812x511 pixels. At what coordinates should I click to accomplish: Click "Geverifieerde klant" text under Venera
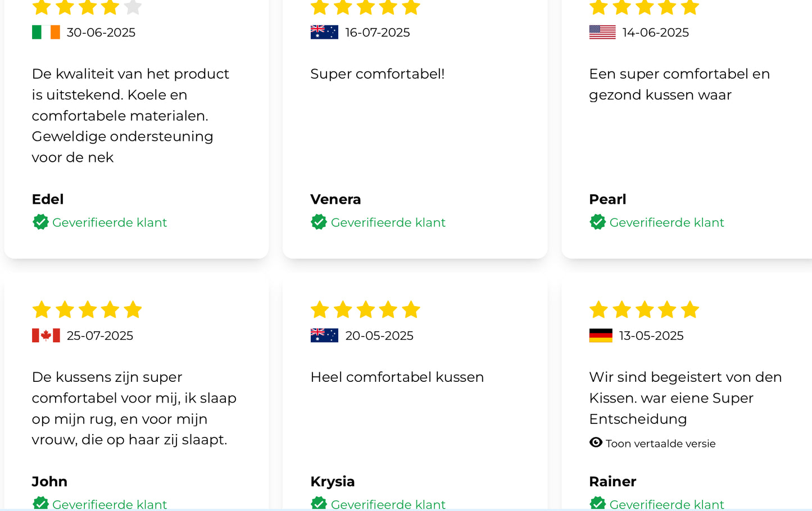388,223
